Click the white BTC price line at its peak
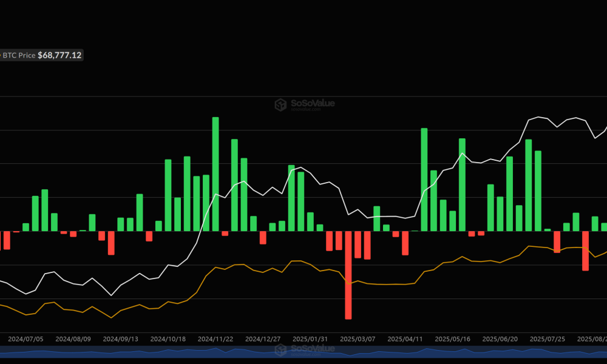607x364 pixels. tap(539, 116)
